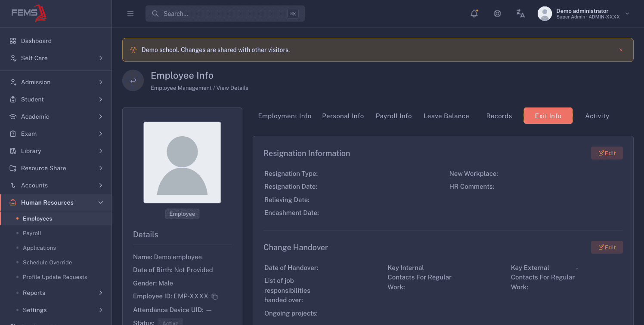Collapse the Human Resources menu chevron
Viewport: 644px width, 325px height.
coord(101,202)
